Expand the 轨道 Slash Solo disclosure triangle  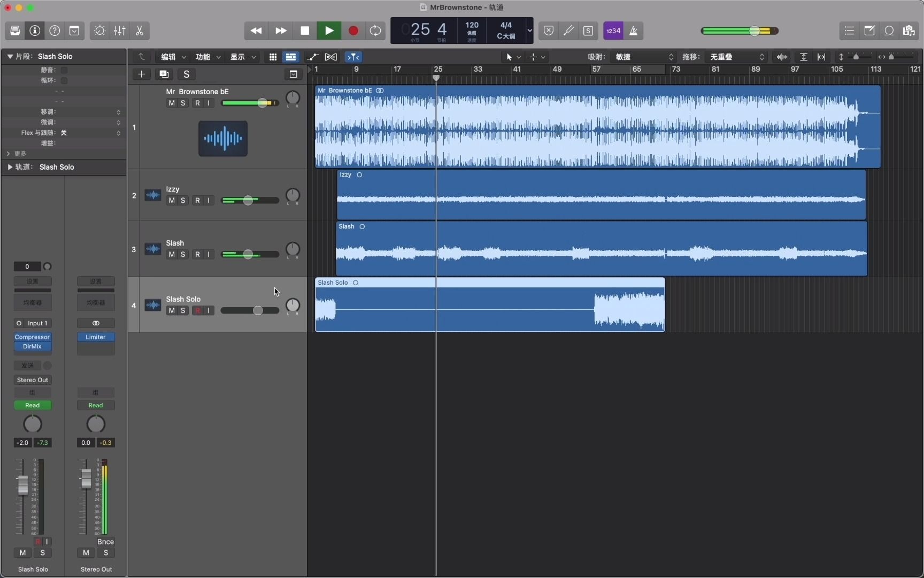click(x=10, y=167)
